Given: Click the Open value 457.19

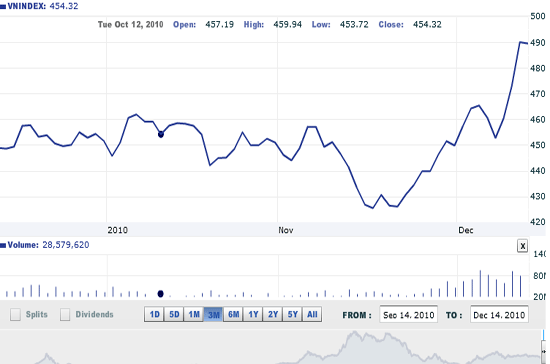Looking at the screenshot, I should click(219, 25).
